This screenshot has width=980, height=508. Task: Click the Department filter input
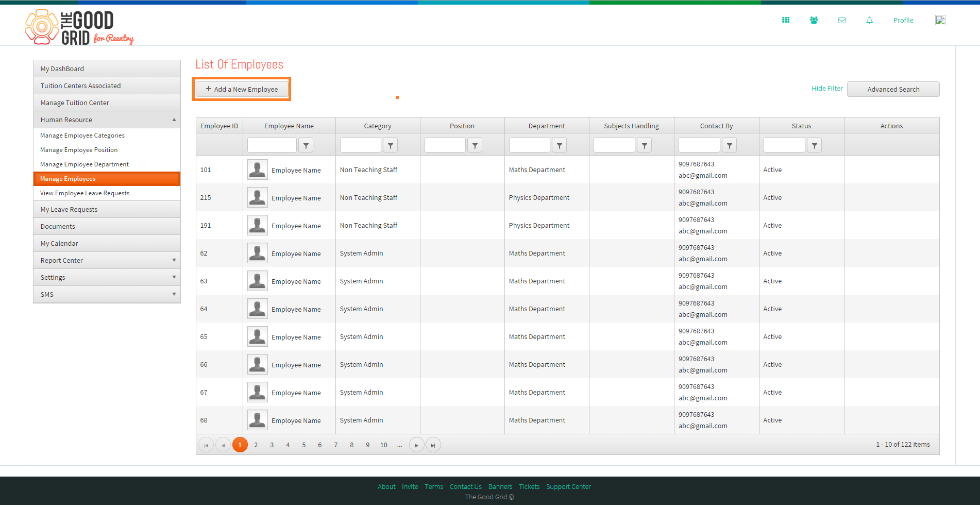point(530,145)
